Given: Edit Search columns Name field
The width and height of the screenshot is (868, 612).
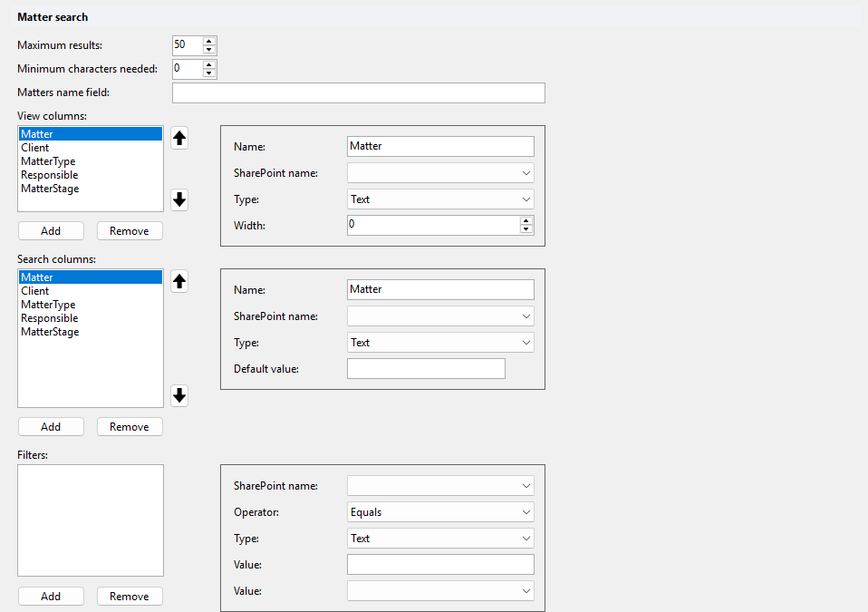Looking at the screenshot, I should [x=440, y=289].
